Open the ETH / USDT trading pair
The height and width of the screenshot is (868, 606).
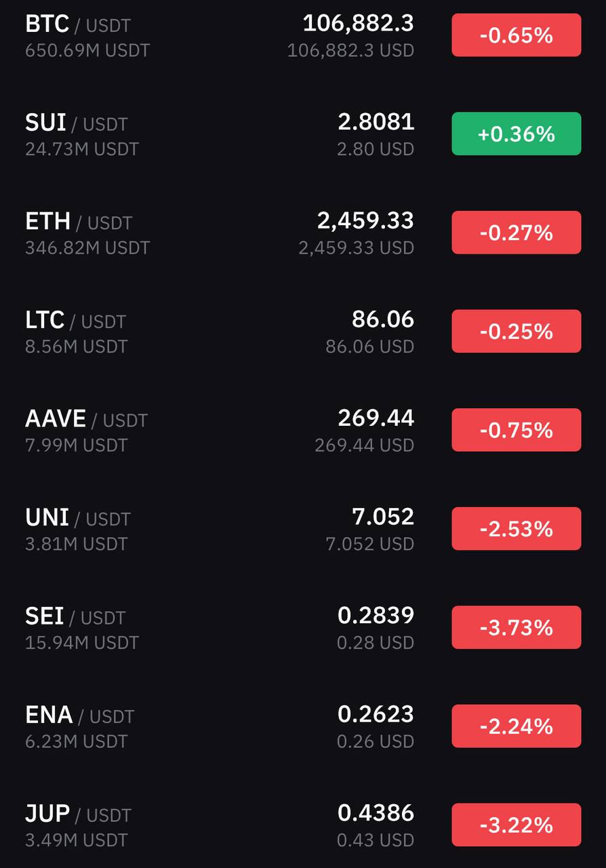point(303,233)
